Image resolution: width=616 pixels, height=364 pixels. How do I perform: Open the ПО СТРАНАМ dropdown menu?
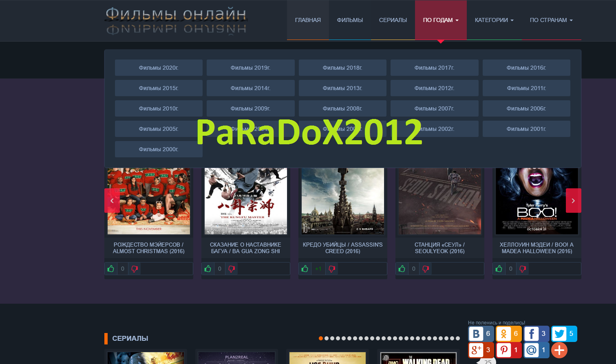(x=551, y=20)
